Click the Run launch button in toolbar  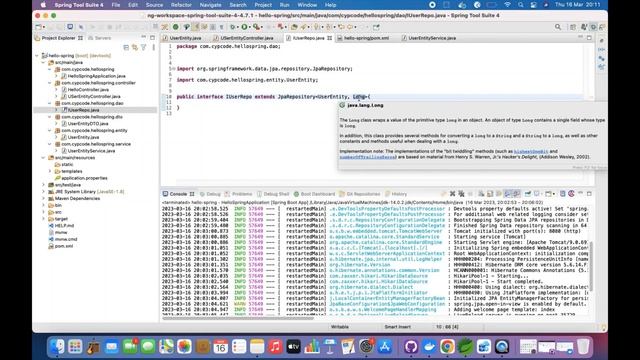point(244,27)
